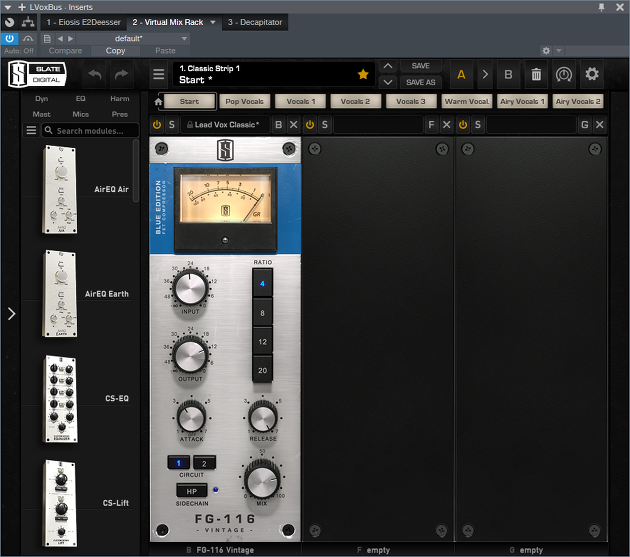Toggle the favorite star on Classic Strip 1
Screen dimensions: 630x557
[x=363, y=74]
